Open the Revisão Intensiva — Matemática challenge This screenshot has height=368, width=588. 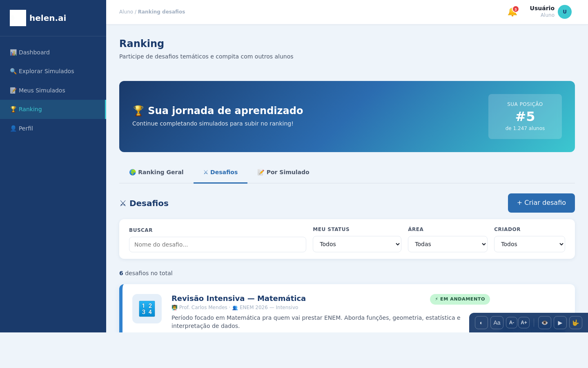(x=238, y=298)
